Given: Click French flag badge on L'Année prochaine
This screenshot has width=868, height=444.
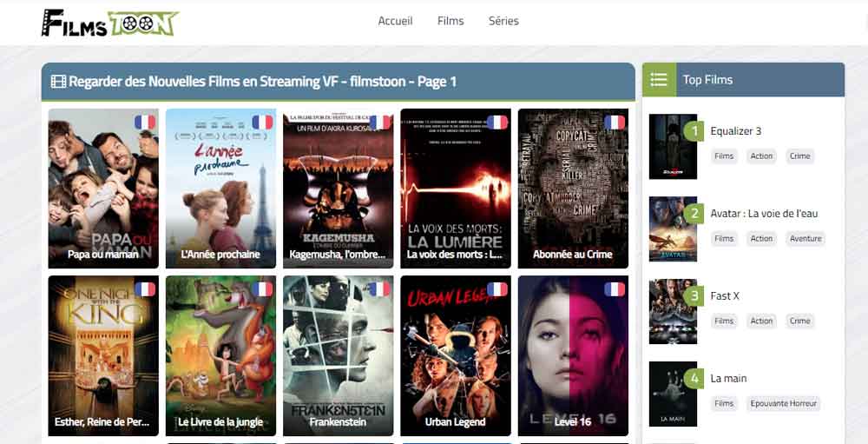Looking at the screenshot, I should point(262,123).
